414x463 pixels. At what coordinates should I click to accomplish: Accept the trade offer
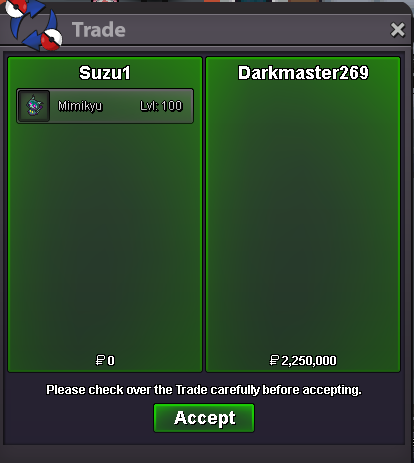204,418
